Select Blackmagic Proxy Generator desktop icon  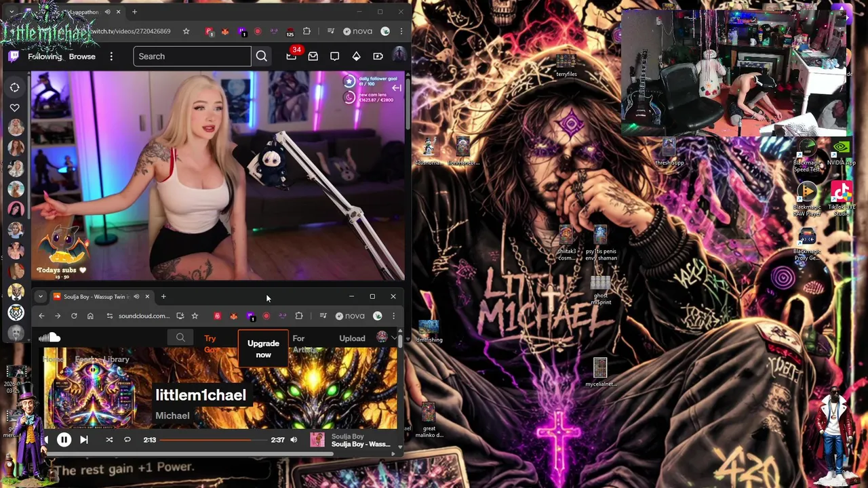coord(807,245)
